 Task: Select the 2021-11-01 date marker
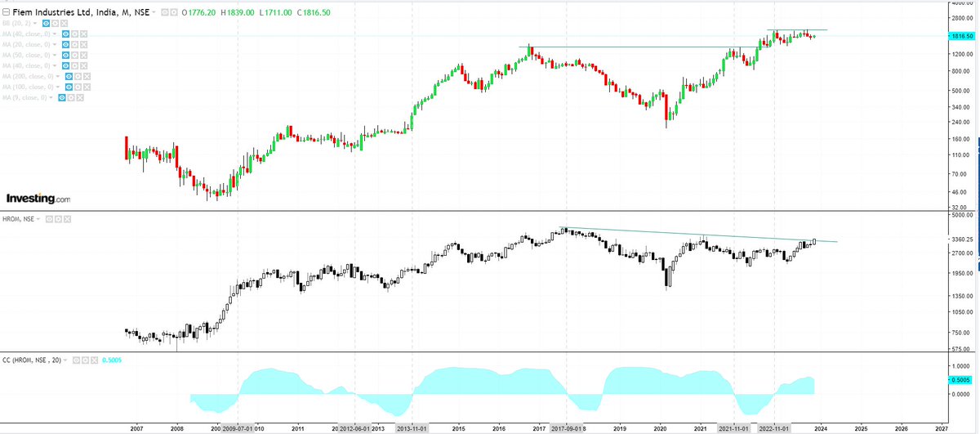click(735, 427)
